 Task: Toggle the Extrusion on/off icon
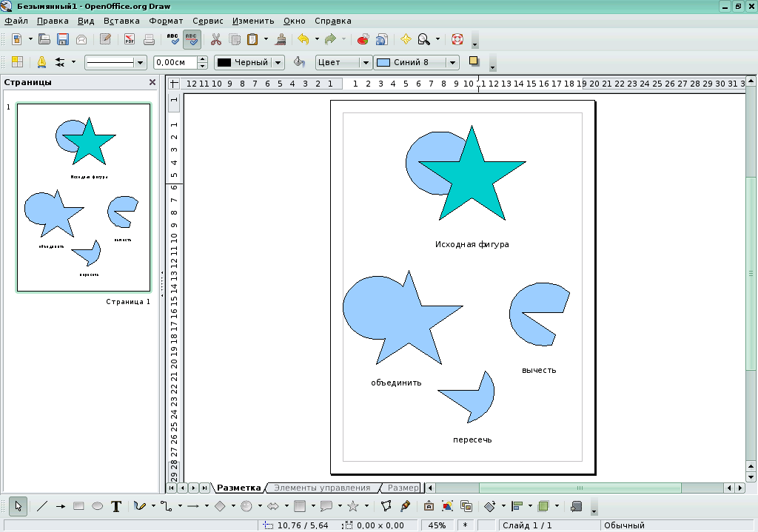point(576,506)
